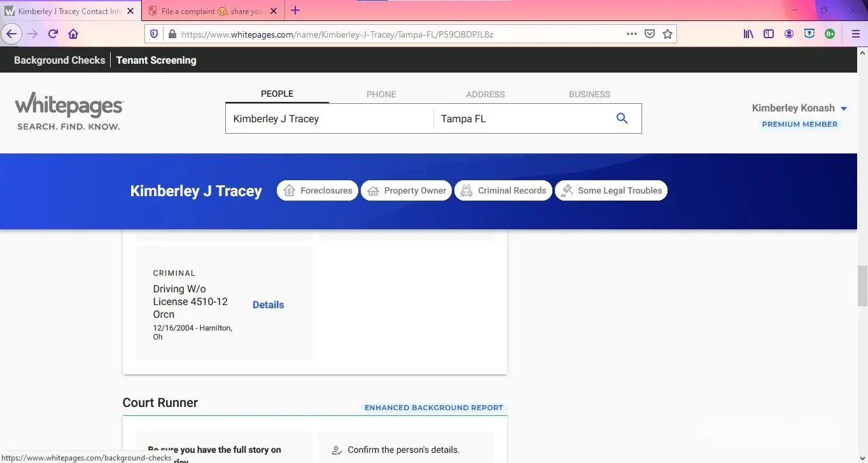Reload the current Whitepages page

tap(53, 34)
